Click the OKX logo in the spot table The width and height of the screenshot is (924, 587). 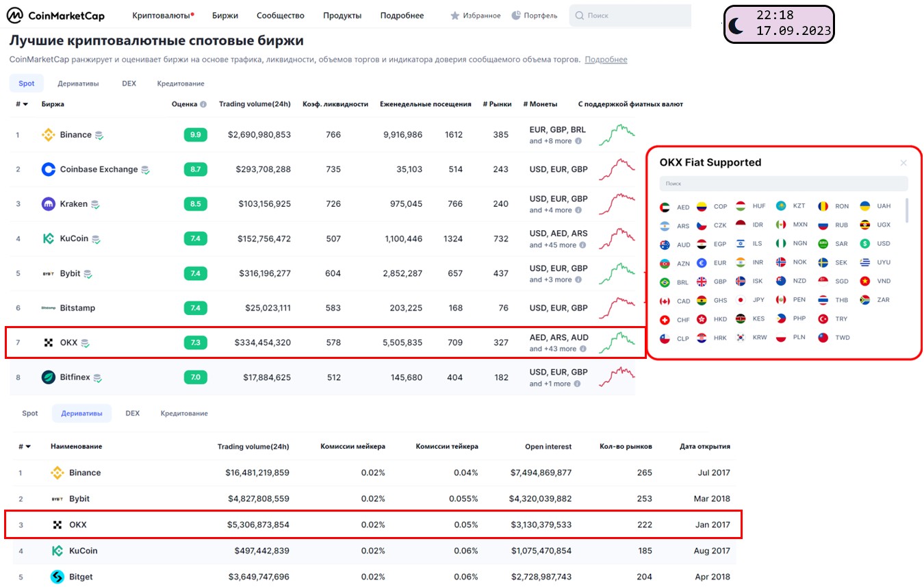click(48, 342)
